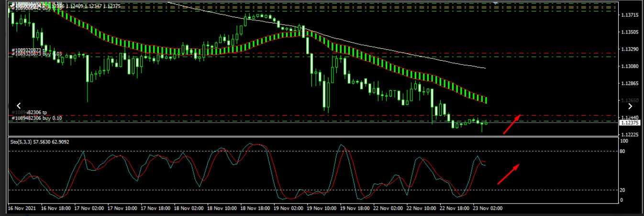The height and width of the screenshot is (216, 644).
Task: Click the 19 Nov 02:00 time label
Action: point(289,208)
